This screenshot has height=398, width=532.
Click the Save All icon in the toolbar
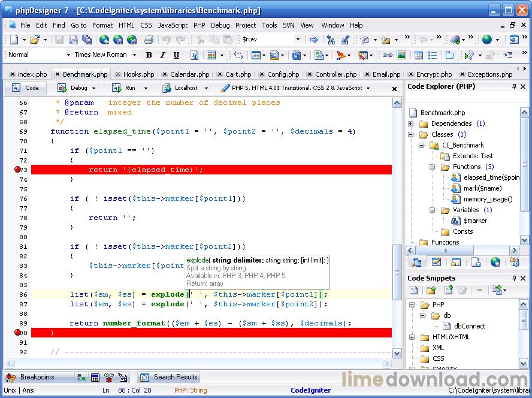click(87, 40)
